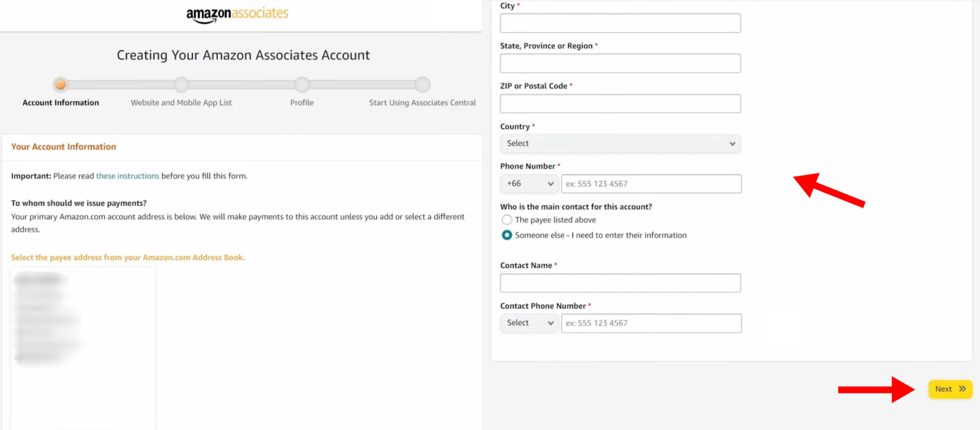Click the 'Your Account Information' heading
Screen dimensions: 980x430
64,147
